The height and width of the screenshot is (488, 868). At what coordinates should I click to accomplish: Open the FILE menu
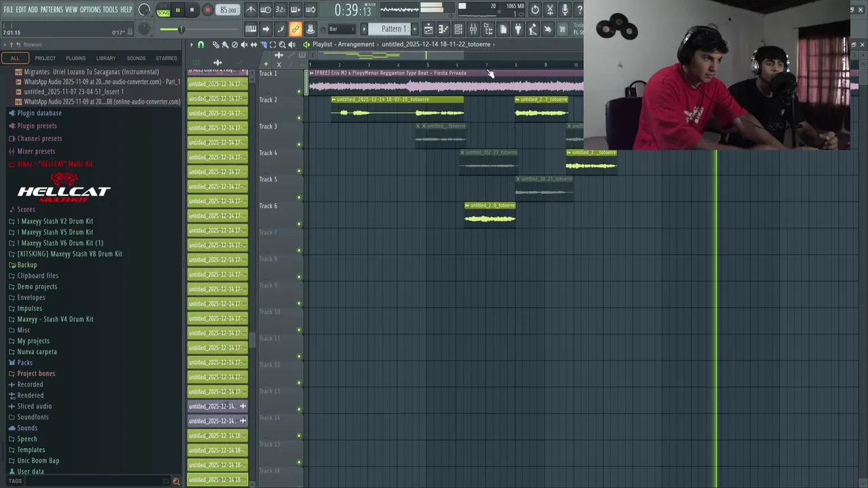(8, 9)
